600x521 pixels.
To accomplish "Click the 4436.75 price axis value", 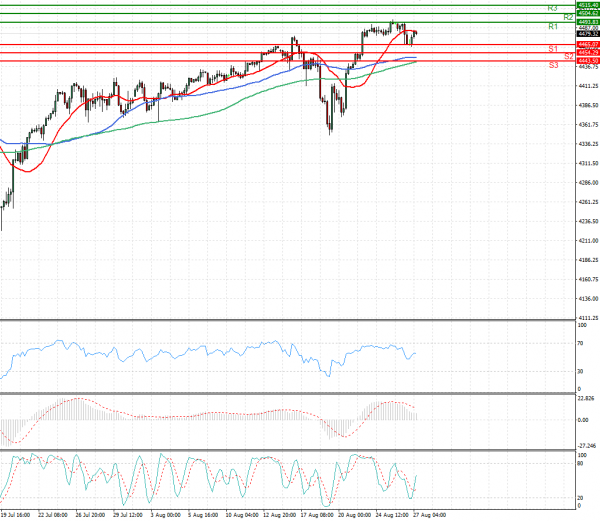I will [x=588, y=67].
